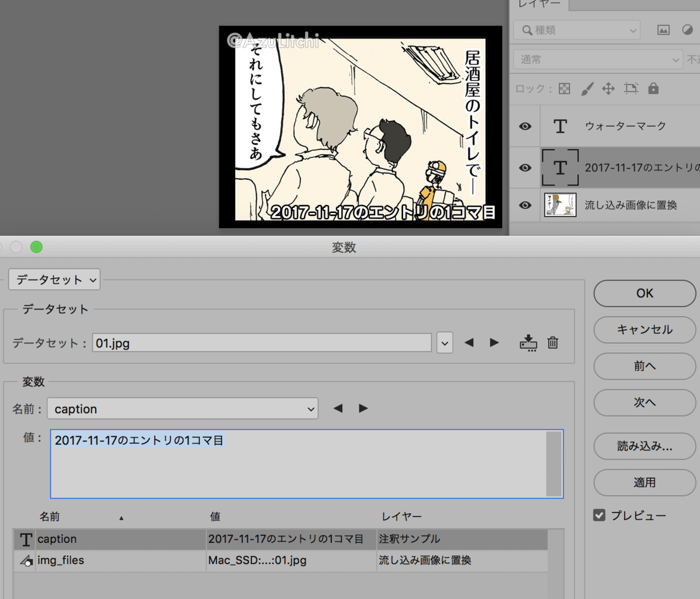Open the data set name dropdown arrow
Screen dimensions: 700x599
444,343
